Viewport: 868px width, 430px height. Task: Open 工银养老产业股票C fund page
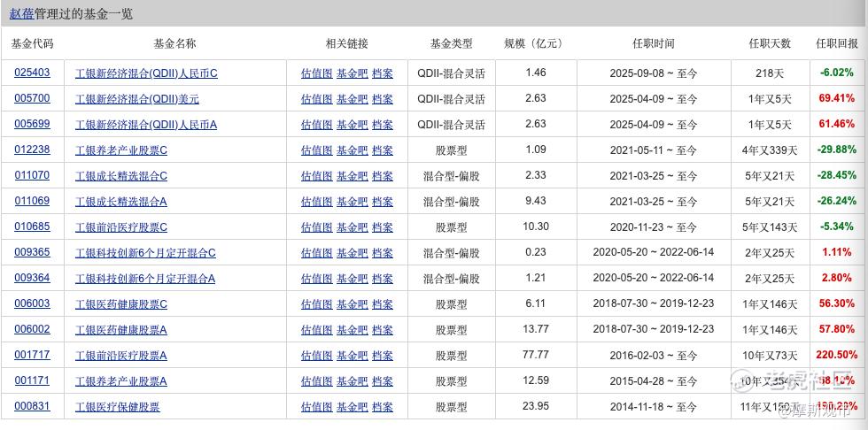click(x=121, y=150)
